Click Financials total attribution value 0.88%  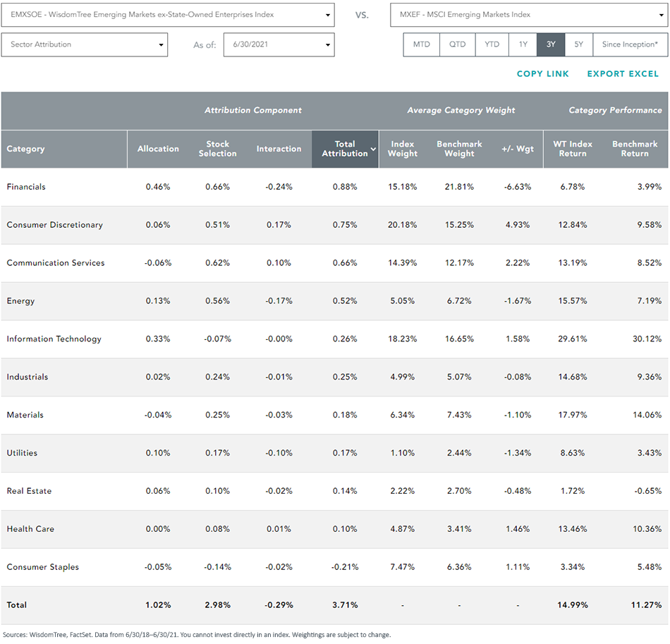tap(345, 187)
